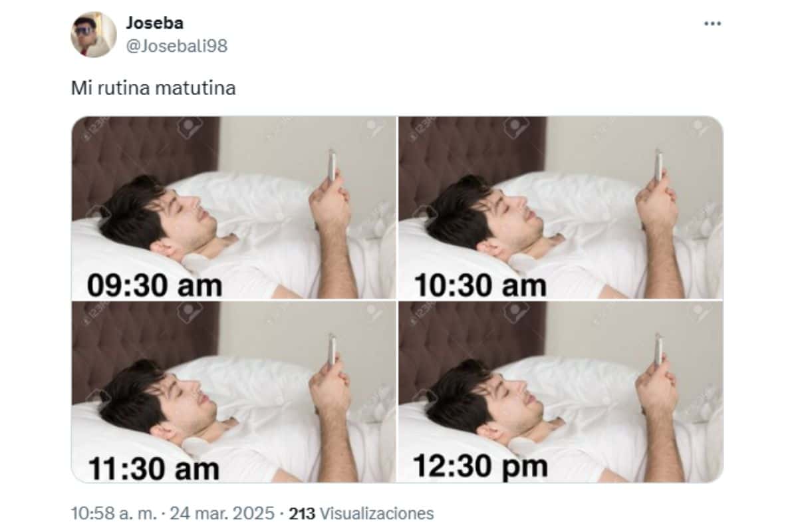Click the 10:58 a. m. timestamp
This screenshot has height=532, width=798.
(x=114, y=514)
